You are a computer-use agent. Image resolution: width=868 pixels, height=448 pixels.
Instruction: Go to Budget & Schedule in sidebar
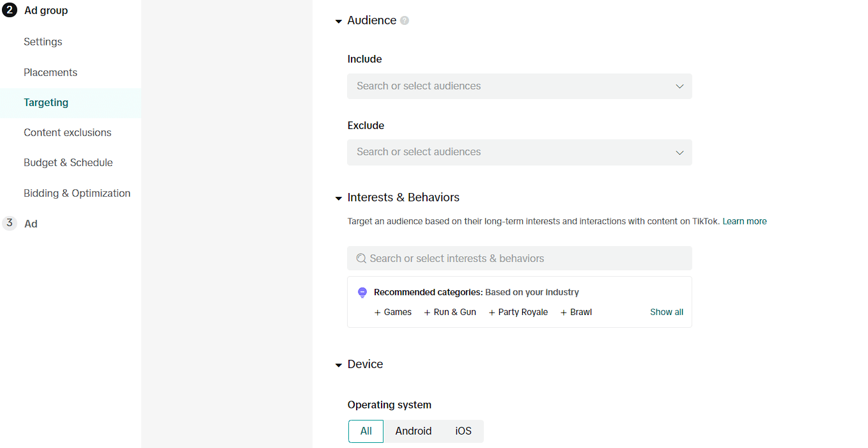pos(68,162)
